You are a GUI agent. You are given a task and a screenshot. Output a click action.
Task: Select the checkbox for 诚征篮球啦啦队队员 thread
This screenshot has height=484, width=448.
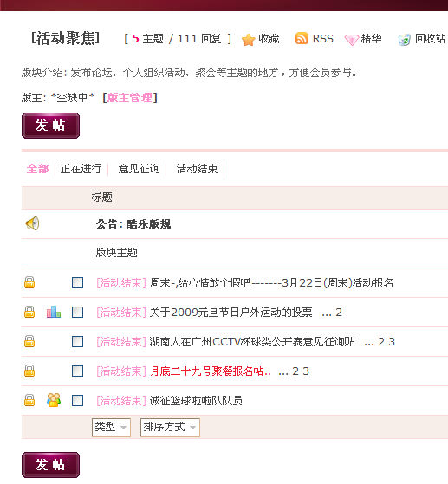click(77, 400)
